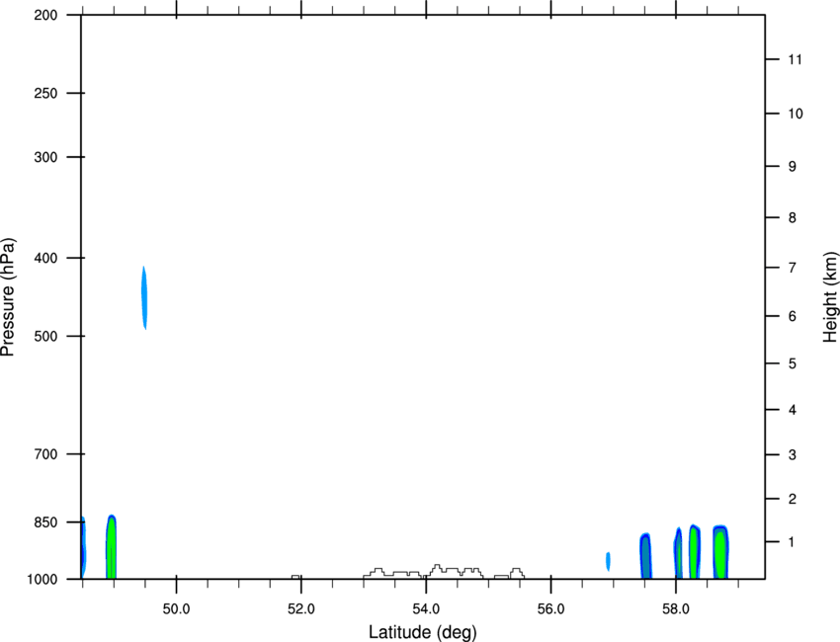The width and height of the screenshot is (840, 642).
Task: Select the 400 pressure tick label
Action: [45, 258]
